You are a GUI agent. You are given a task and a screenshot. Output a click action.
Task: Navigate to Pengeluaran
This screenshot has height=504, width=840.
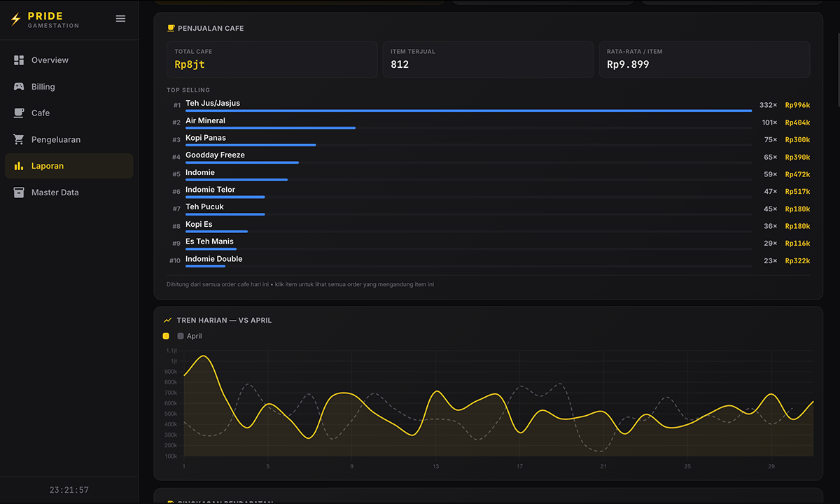coord(69,139)
